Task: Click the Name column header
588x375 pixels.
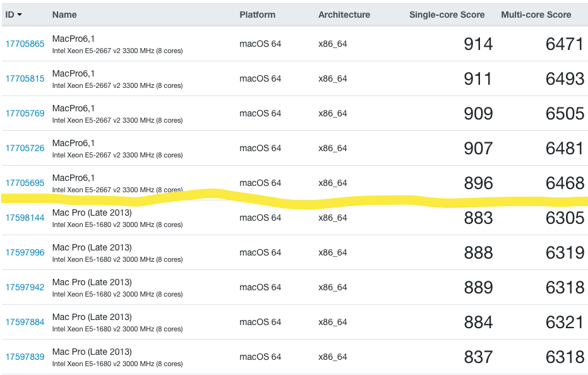Action: point(64,15)
